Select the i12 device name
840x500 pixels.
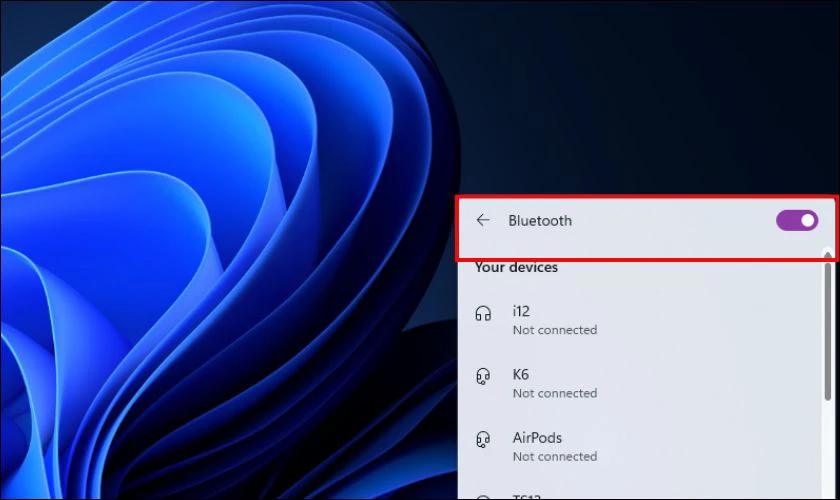pos(521,312)
